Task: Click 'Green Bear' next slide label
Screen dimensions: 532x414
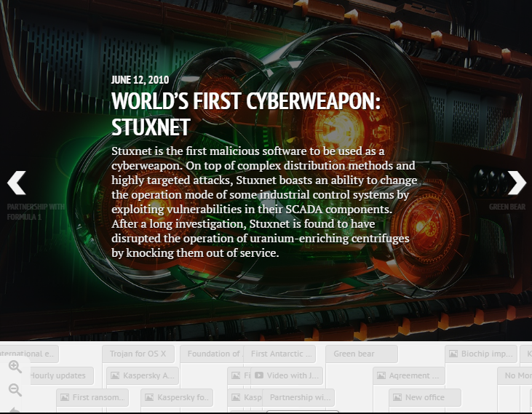Action: [x=507, y=207]
